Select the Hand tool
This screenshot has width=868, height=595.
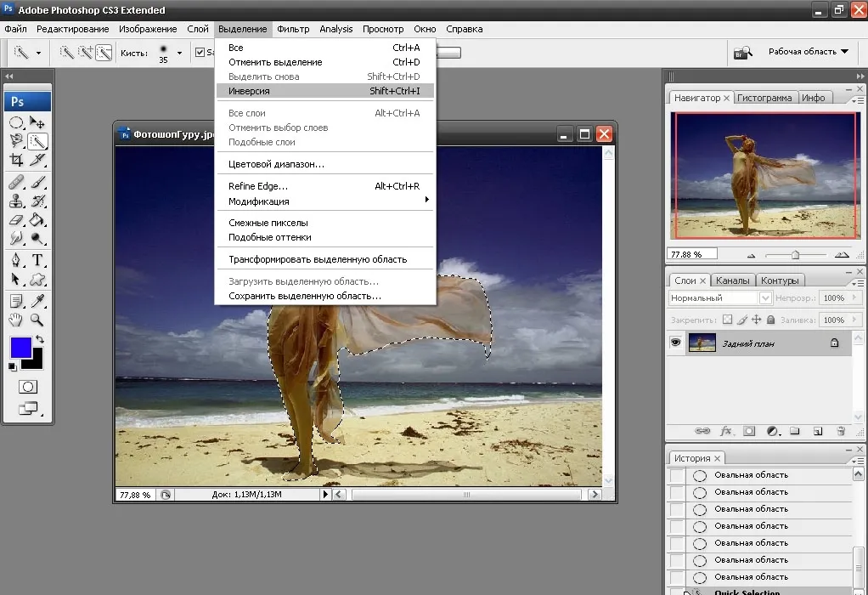16,320
